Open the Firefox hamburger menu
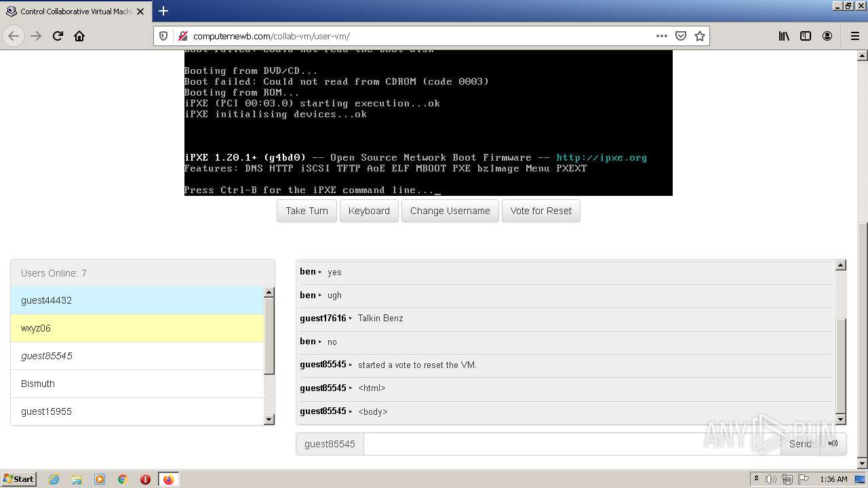The width and height of the screenshot is (868, 488). pos(854,36)
